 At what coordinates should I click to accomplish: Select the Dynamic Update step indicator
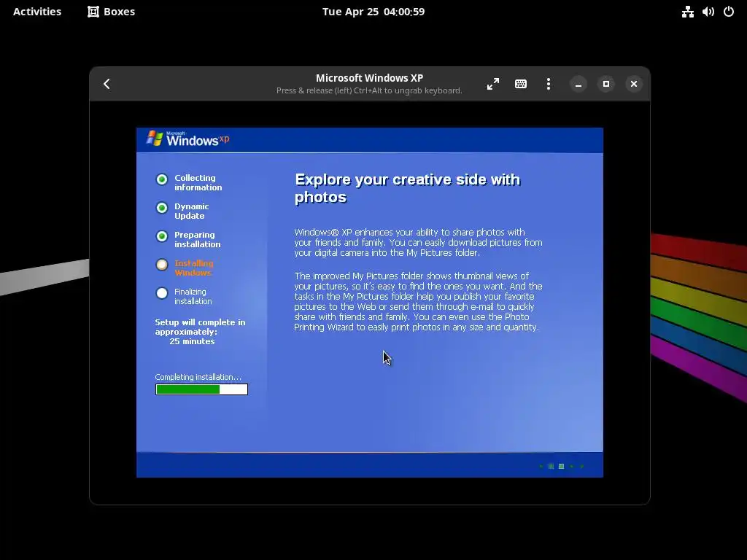(162, 208)
